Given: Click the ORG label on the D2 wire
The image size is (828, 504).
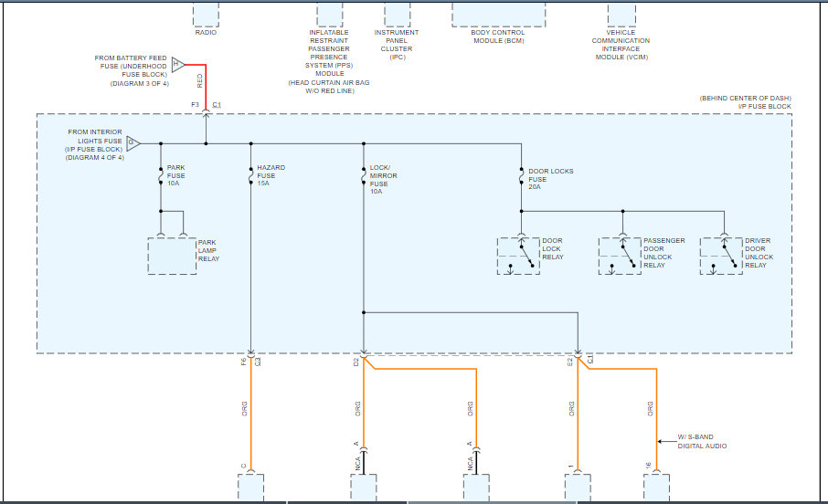Looking at the screenshot, I should (357, 408).
